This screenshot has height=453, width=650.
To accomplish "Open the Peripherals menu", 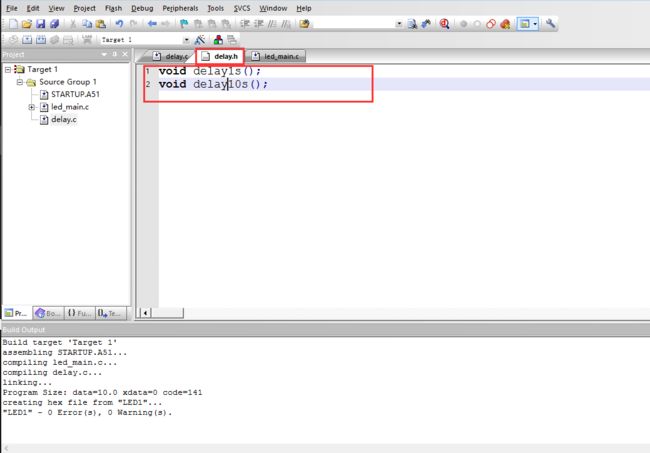I will (180, 8).
